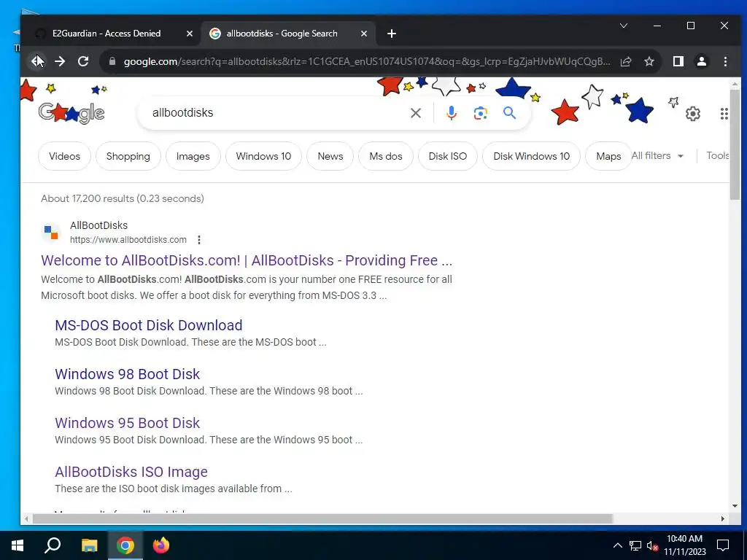This screenshot has height=560, width=747.
Task: Apply the Disk Windows 10 filter chip
Action: pyautogui.click(x=532, y=156)
